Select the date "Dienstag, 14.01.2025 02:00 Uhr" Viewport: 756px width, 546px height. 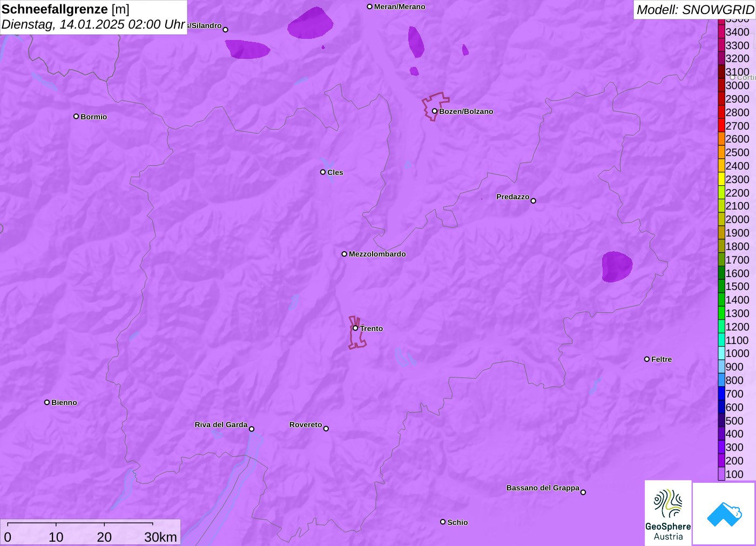[x=93, y=24]
